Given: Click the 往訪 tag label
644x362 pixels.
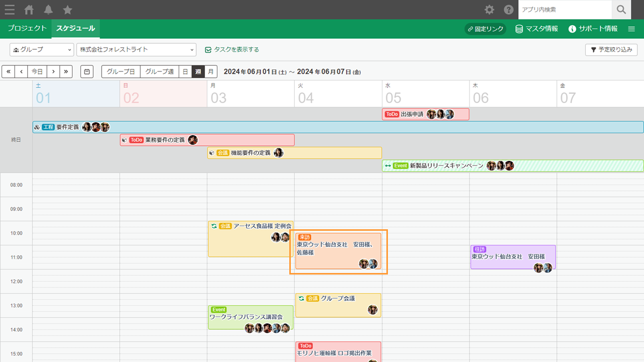Looking at the screenshot, I should click(x=479, y=249).
